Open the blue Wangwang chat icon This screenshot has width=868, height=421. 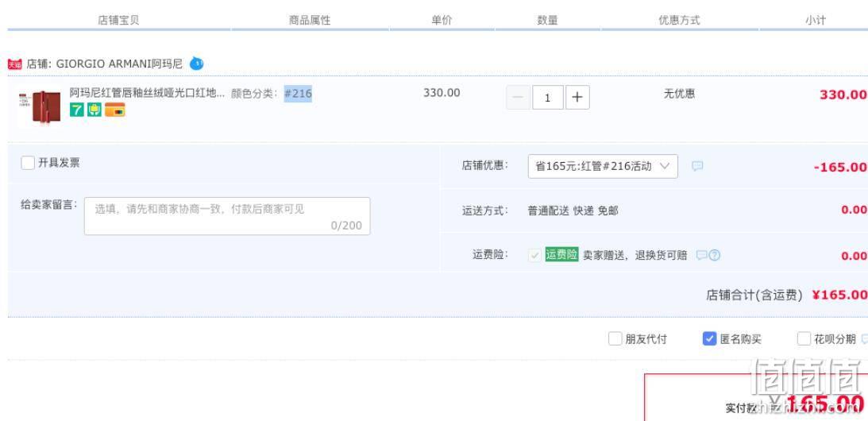pos(196,64)
